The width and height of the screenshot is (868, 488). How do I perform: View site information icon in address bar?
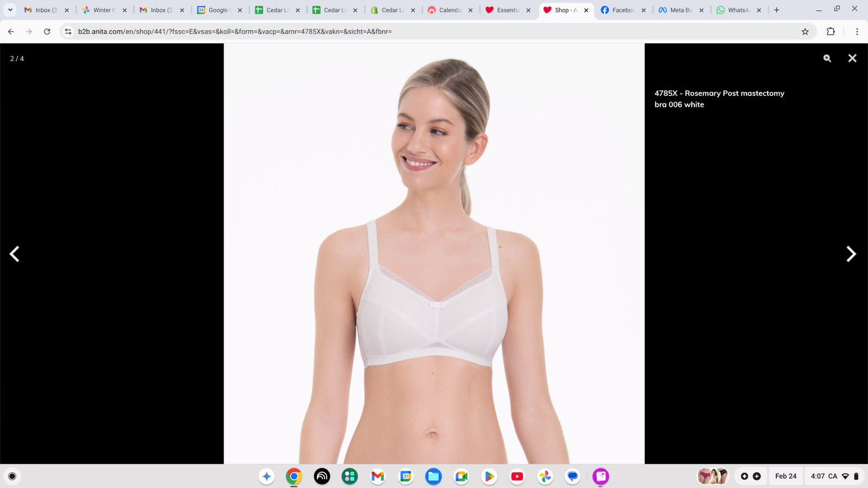point(68,31)
